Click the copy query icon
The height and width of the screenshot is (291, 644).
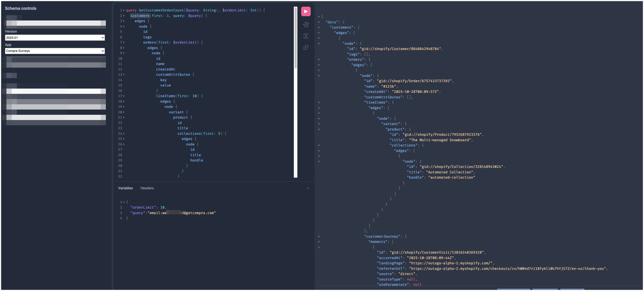coord(306,48)
